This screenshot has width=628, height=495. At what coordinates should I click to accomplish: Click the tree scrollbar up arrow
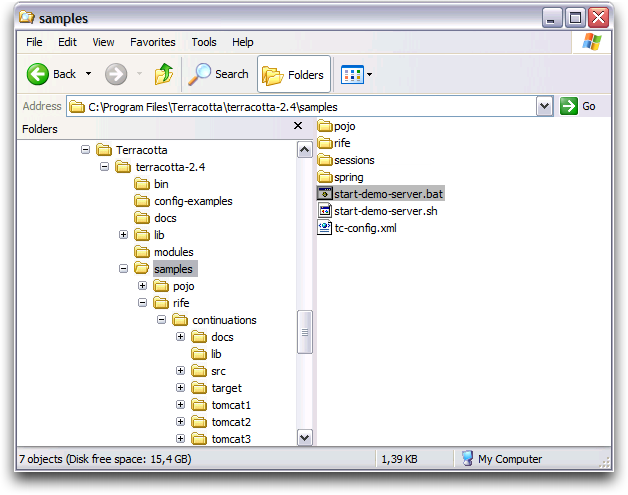pyautogui.click(x=305, y=150)
